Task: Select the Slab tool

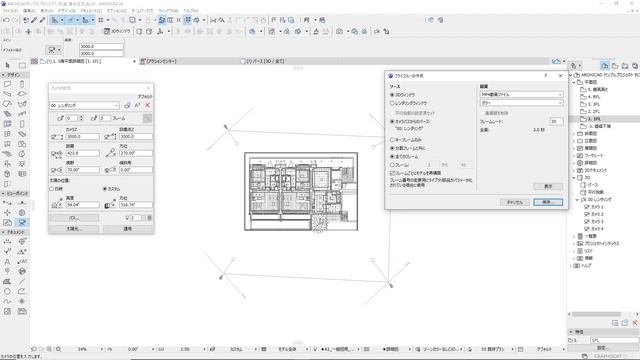Action: coord(22,94)
